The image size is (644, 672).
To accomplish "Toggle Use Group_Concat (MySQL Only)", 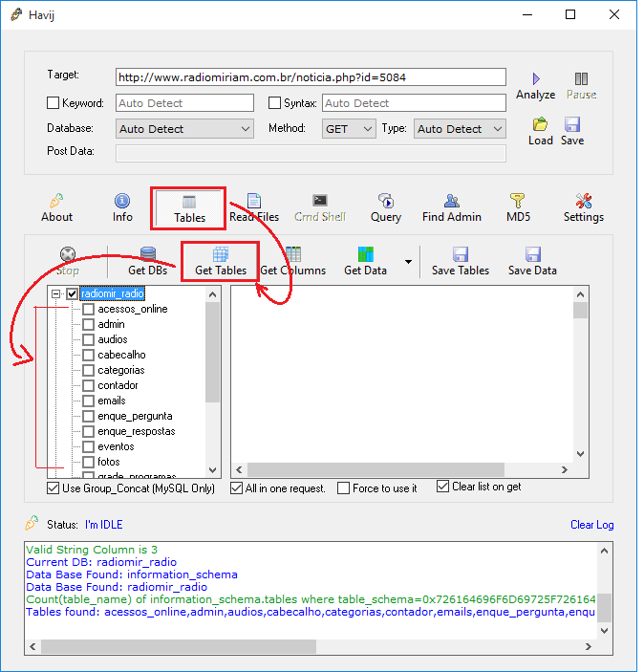I will [53, 488].
